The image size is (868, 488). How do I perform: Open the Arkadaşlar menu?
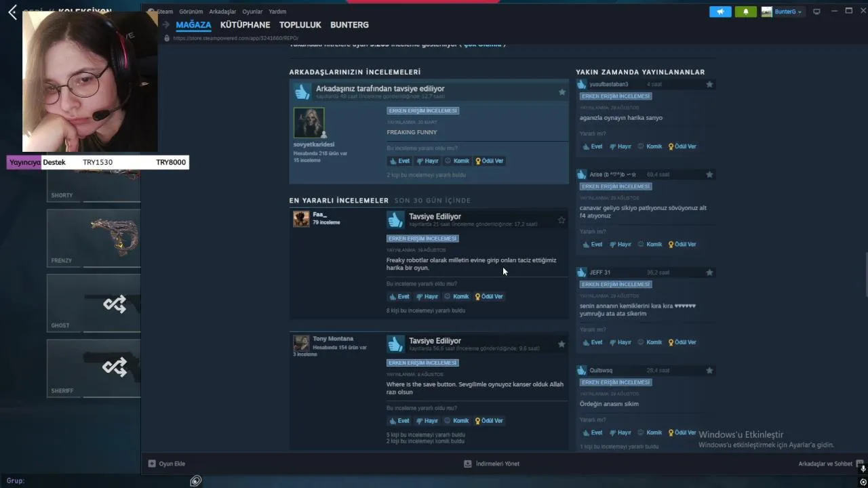[x=222, y=12]
